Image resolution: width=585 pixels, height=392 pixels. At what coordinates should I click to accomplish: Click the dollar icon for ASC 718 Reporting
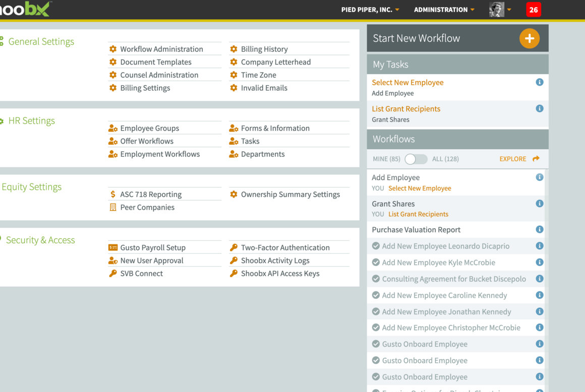coord(113,194)
